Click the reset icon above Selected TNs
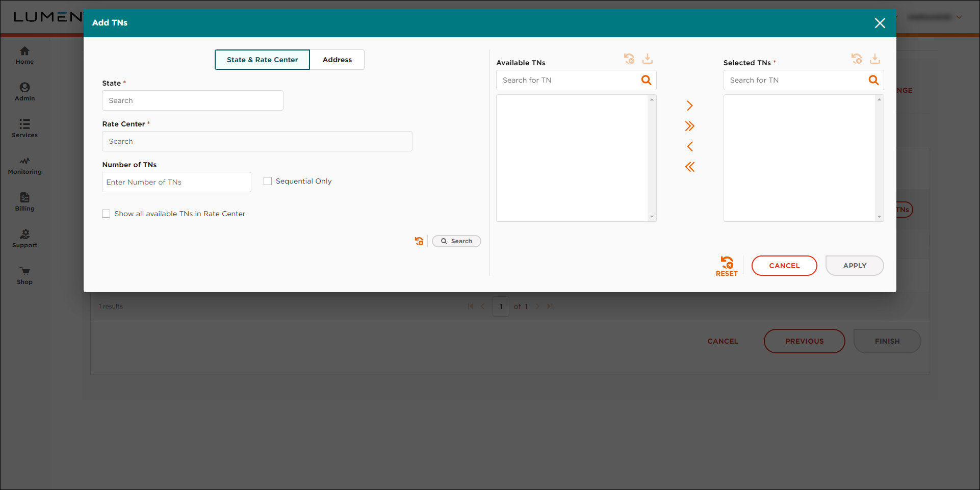Viewport: 980px width, 490px height. 857,58
